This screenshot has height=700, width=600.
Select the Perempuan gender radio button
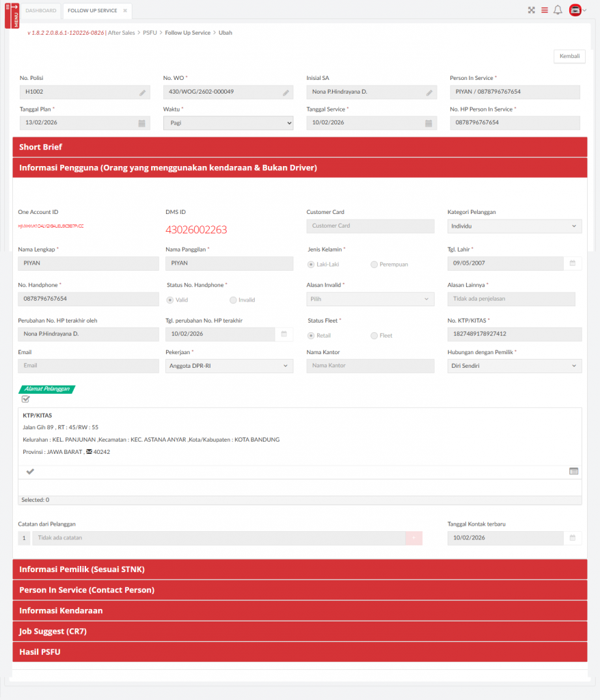click(374, 264)
